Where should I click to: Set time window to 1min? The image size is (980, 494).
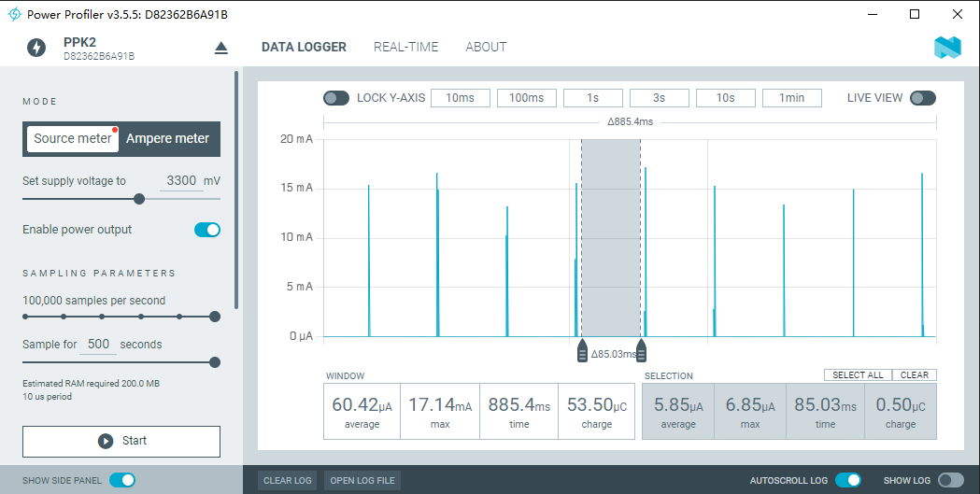(792, 98)
